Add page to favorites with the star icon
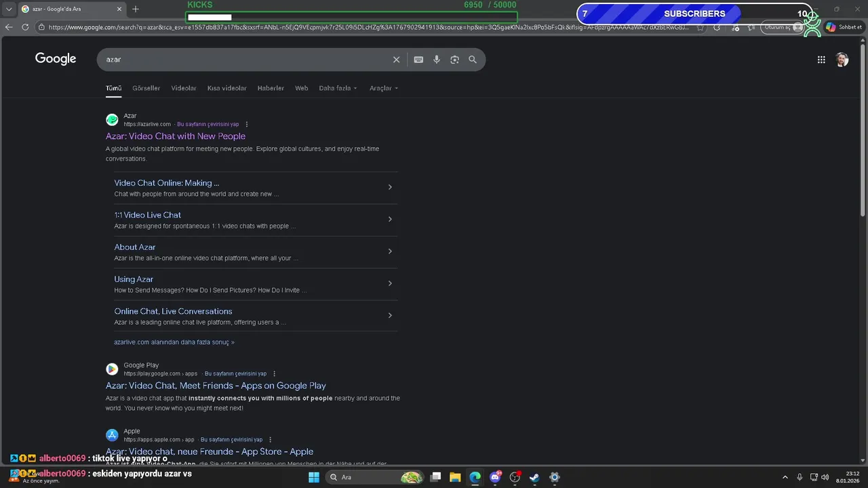868x488 pixels. [x=701, y=27]
